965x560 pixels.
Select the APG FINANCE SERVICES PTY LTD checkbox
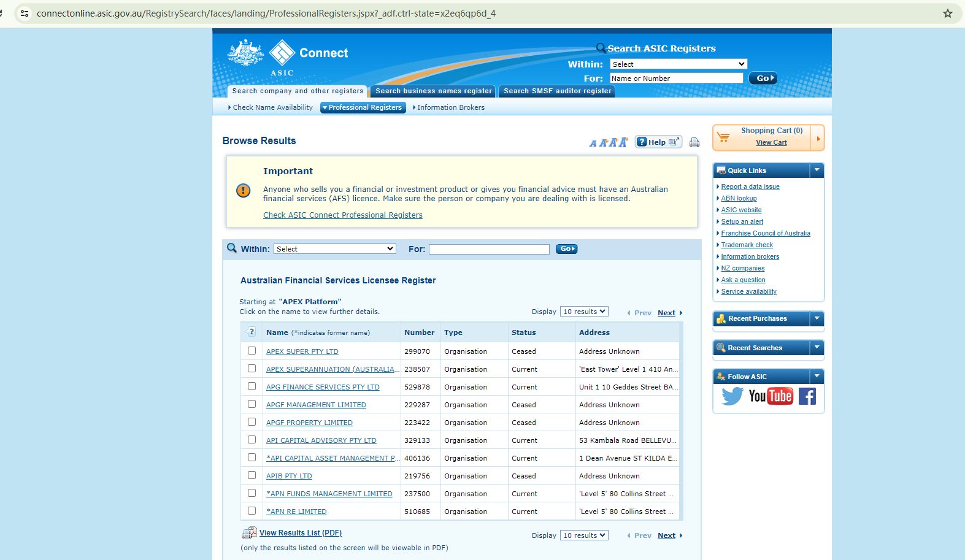(x=252, y=386)
